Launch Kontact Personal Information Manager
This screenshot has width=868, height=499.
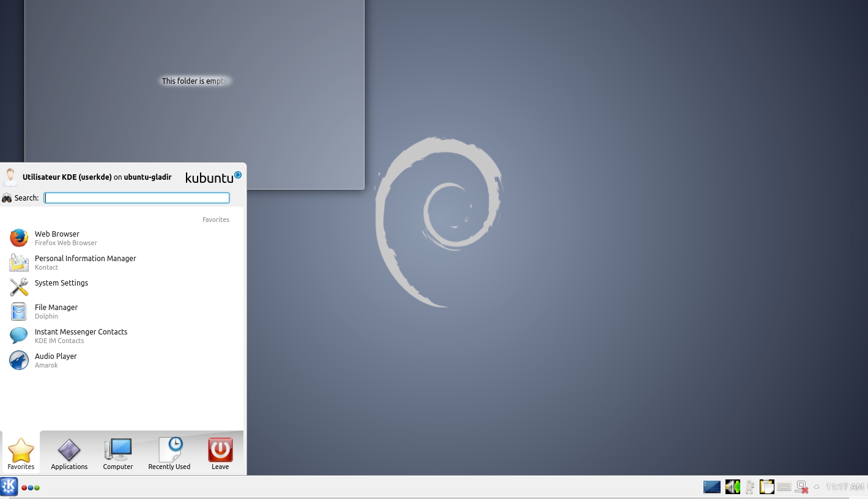click(x=84, y=262)
